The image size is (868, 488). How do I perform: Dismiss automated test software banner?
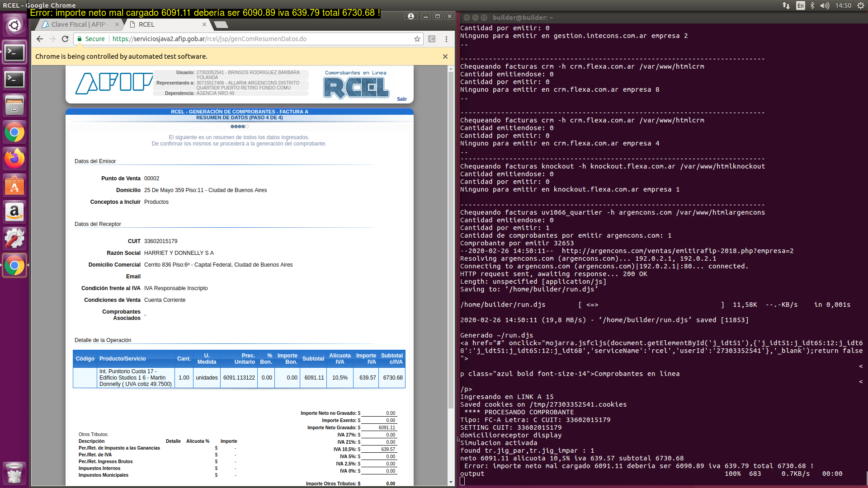coord(445,56)
